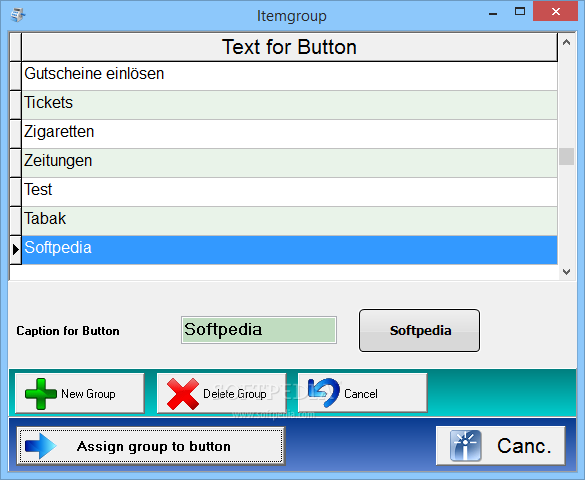This screenshot has width=585, height=480.
Task: Click the row selector beside Softpedia
Action: tap(15, 250)
